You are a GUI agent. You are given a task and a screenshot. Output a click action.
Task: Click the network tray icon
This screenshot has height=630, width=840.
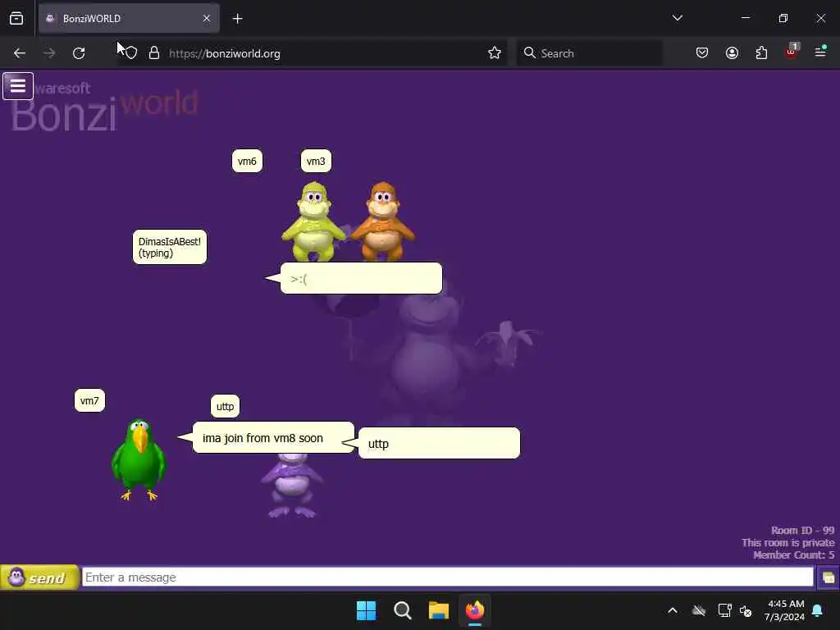pyautogui.click(x=724, y=610)
